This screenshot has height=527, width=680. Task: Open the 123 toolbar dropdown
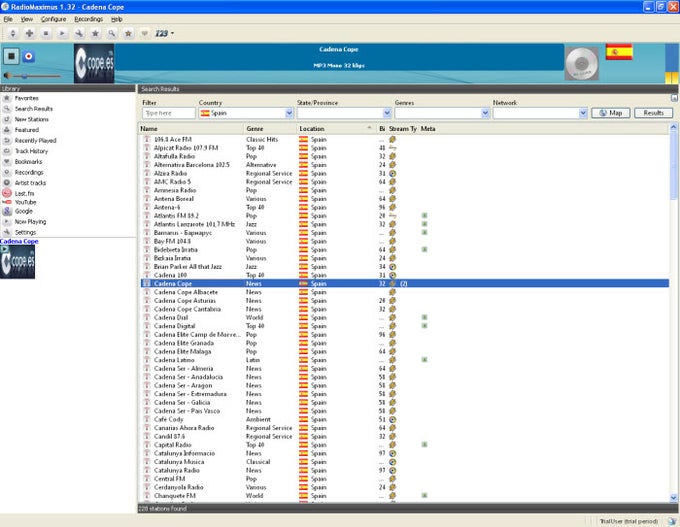(x=165, y=33)
